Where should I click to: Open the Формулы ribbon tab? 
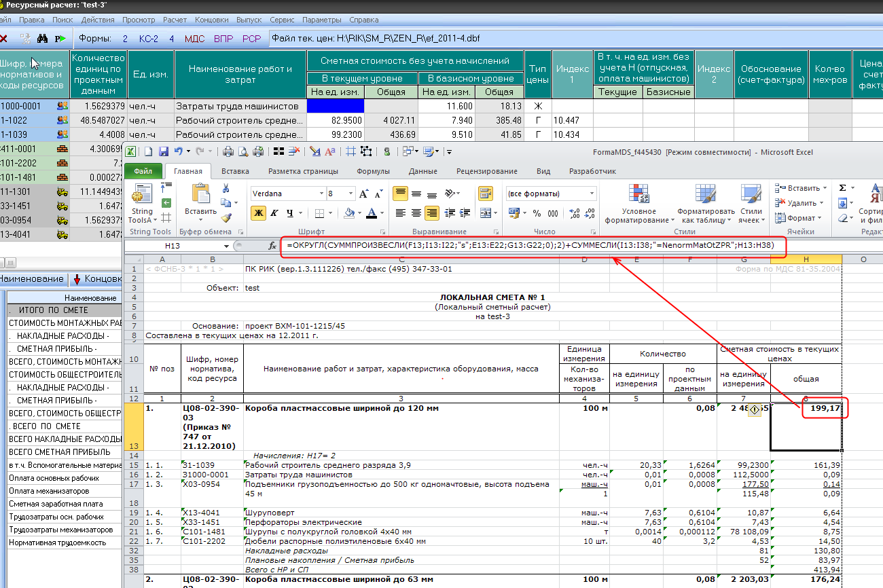pos(372,172)
